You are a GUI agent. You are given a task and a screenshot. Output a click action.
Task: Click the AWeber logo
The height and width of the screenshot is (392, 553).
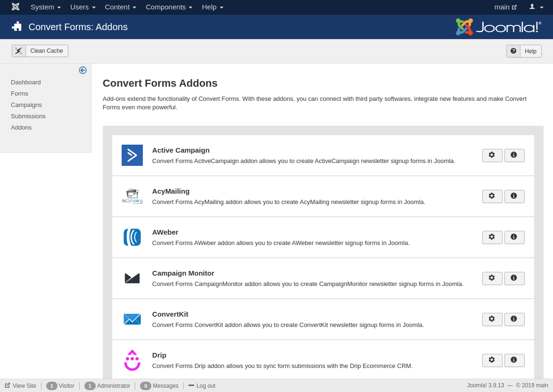click(x=132, y=237)
